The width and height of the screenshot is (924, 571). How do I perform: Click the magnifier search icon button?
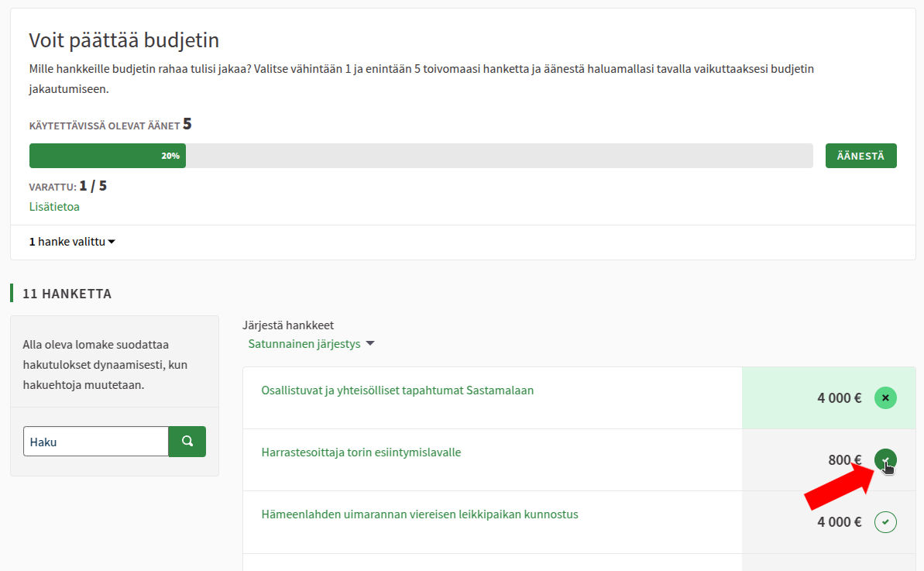[x=187, y=442]
